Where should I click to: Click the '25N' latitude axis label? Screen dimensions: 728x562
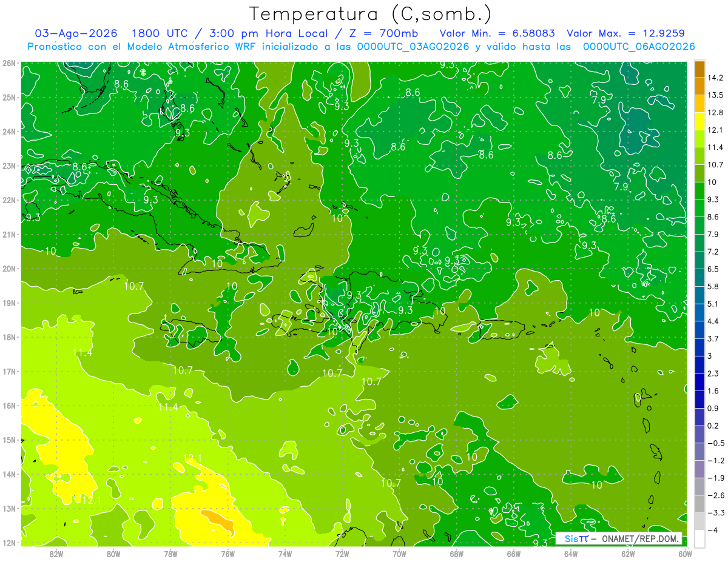8,97
